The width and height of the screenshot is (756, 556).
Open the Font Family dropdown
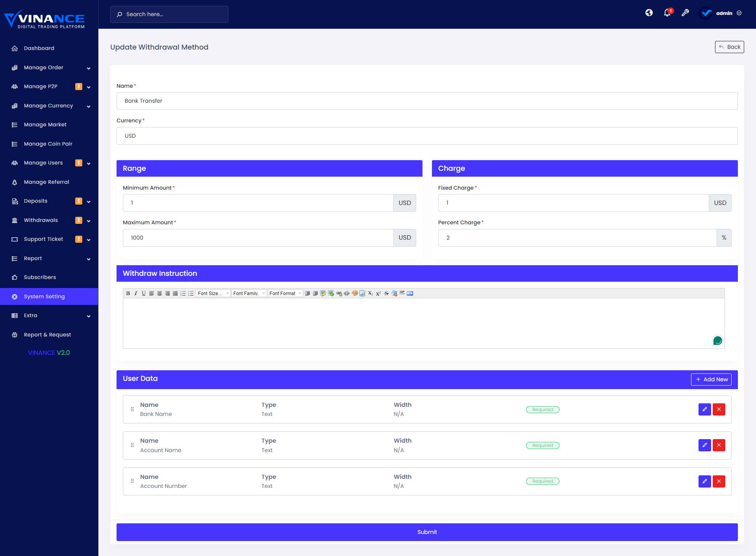pyautogui.click(x=249, y=293)
